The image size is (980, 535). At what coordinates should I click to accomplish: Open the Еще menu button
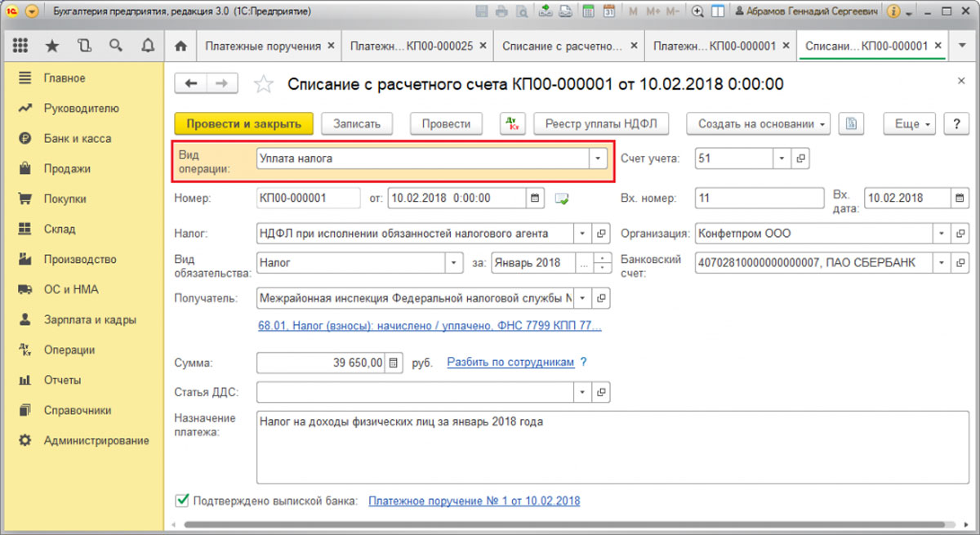[x=911, y=124]
